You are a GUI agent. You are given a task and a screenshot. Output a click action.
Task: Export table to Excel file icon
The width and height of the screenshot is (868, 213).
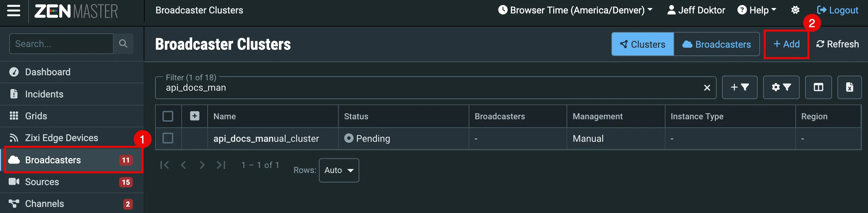click(x=849, y=87)
